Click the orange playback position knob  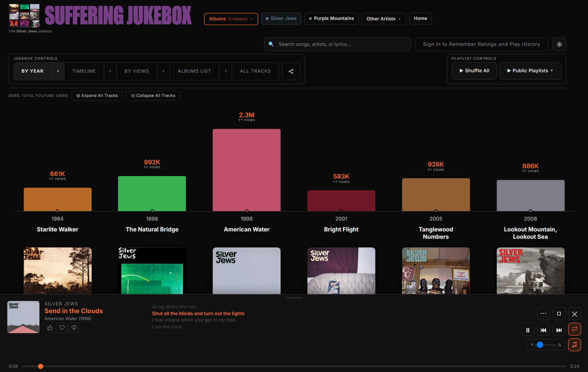point(40,367)
